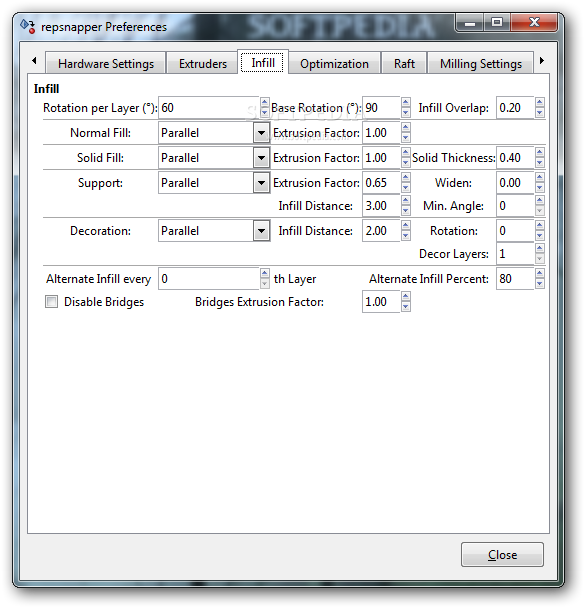Decrease Decoration Infill Distance
Viewport: 585px width, 608px height.
coord(406,235)
